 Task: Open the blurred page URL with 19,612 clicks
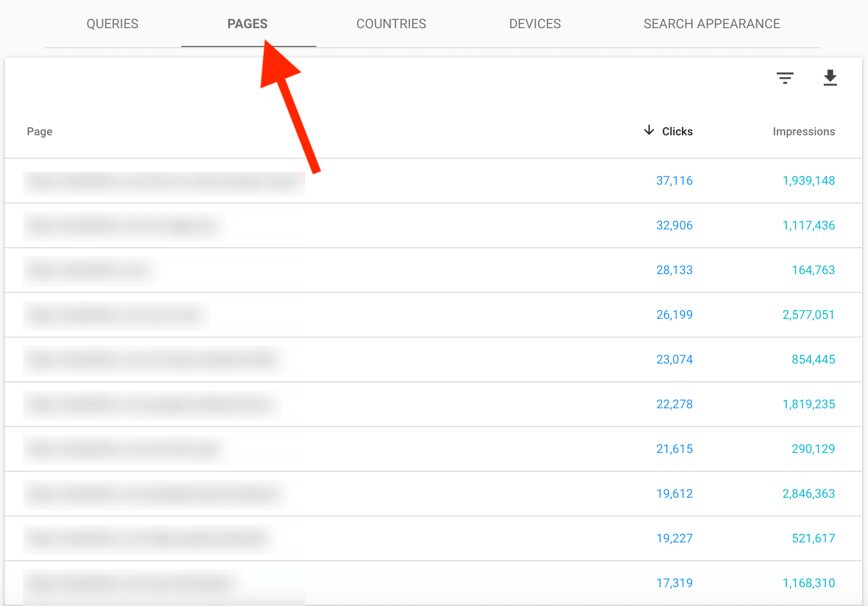[x=153, y=494]
